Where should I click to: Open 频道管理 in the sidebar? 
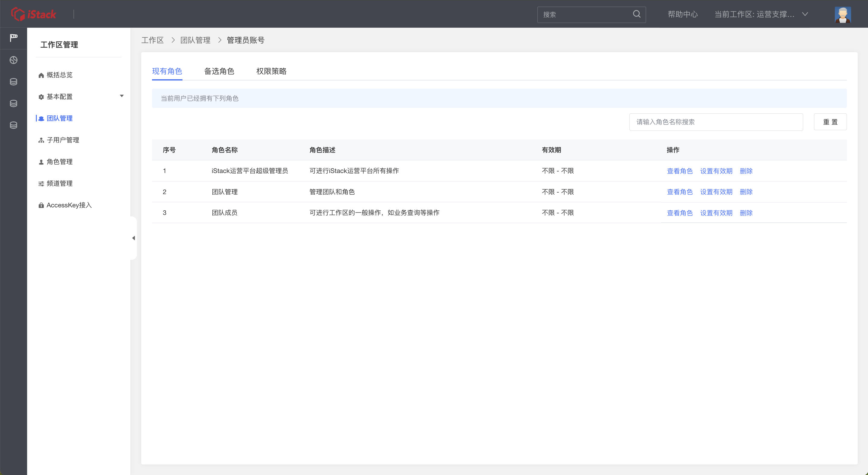59,184
